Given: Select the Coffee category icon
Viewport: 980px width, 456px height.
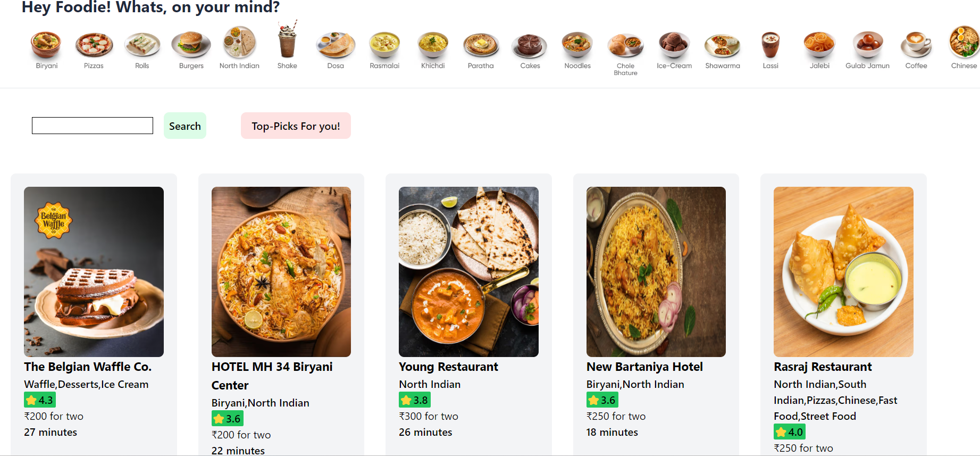Looking at the screenshot, I should (x=916, y=45).
